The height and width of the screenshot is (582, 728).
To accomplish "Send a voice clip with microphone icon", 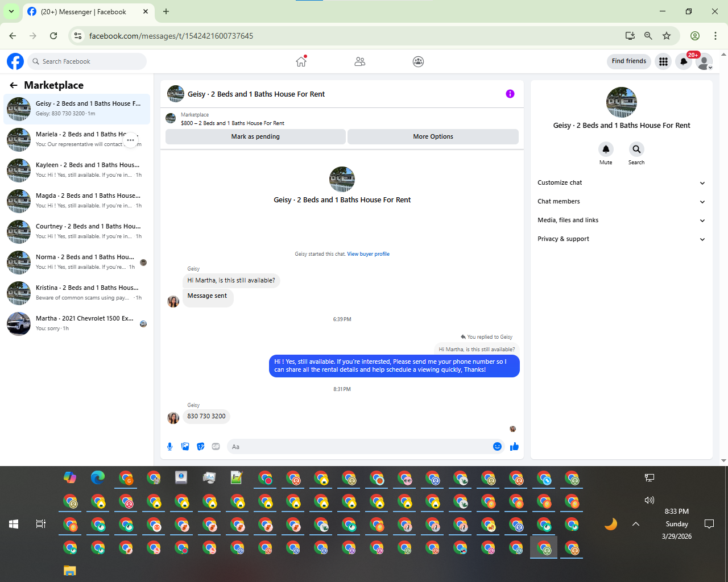I will pyautogui.click(x=169, y=447).
